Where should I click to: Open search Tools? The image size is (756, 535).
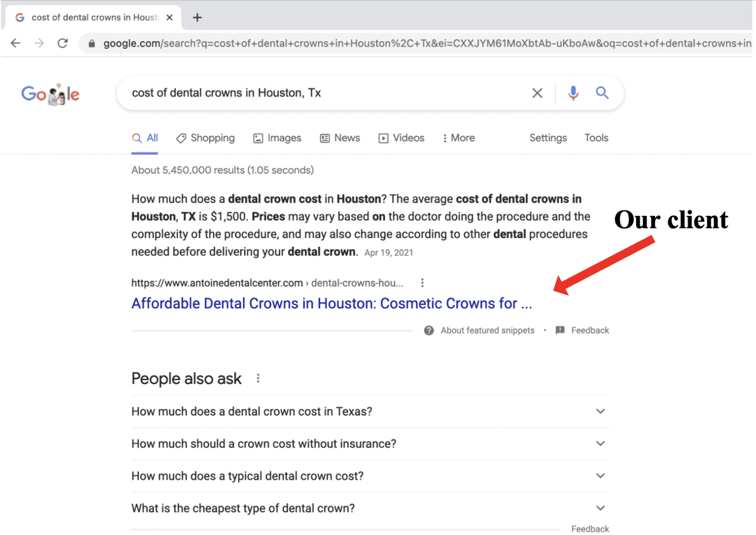click(596, 138)
